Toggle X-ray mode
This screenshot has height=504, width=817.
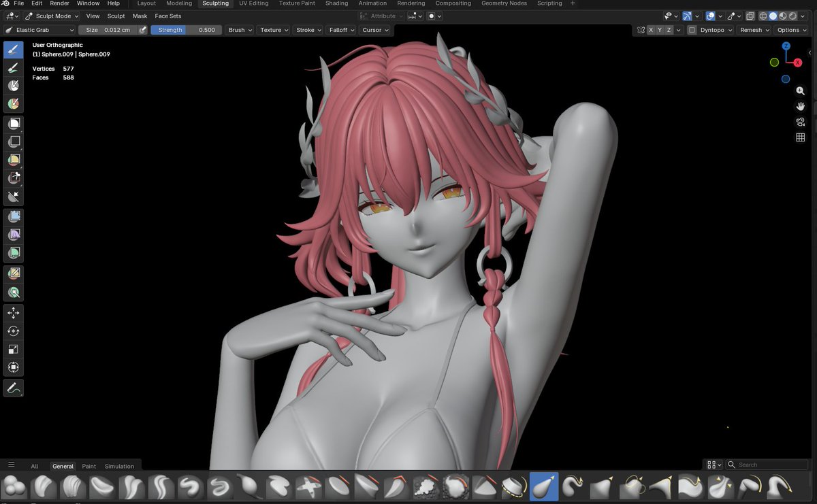(750, 16)
